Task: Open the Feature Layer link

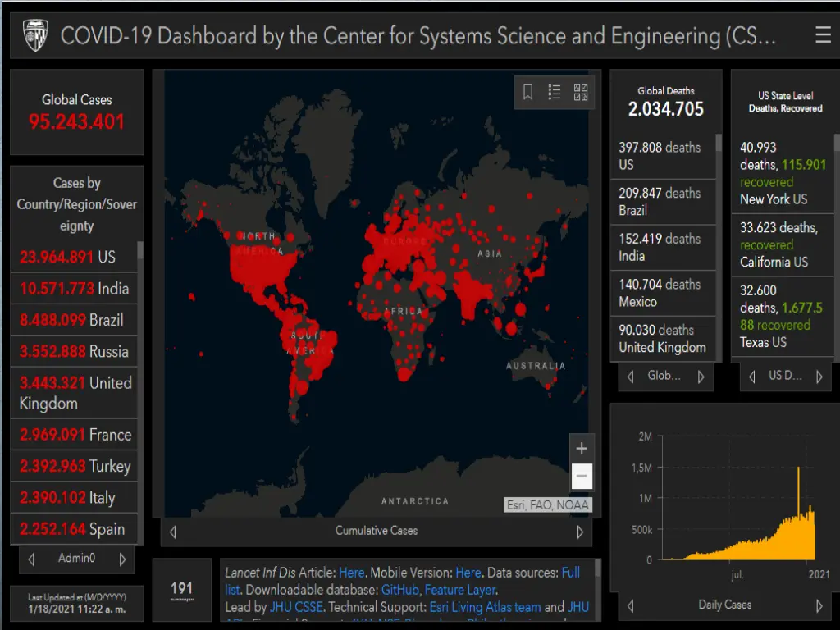Action: point(460,590)
